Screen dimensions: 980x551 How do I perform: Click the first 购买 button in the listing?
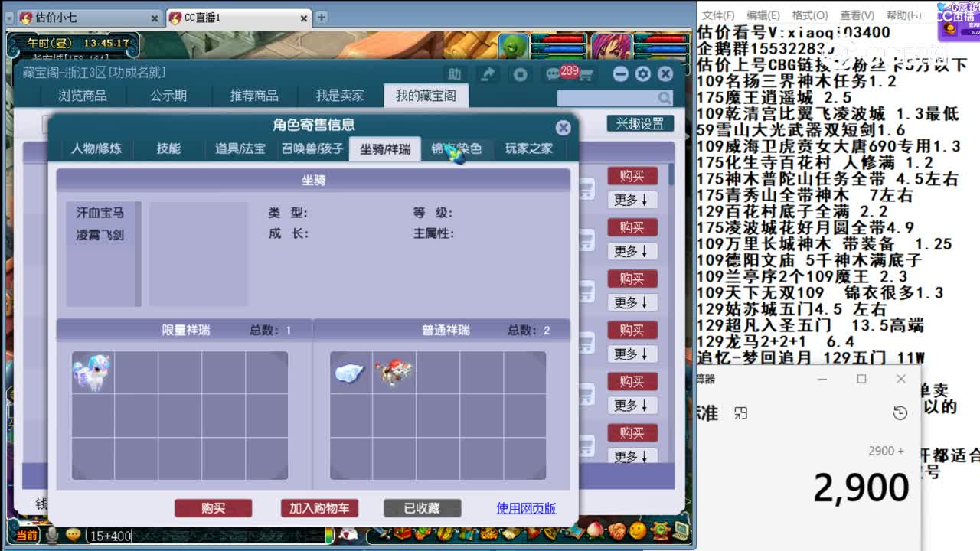point(632,176)
